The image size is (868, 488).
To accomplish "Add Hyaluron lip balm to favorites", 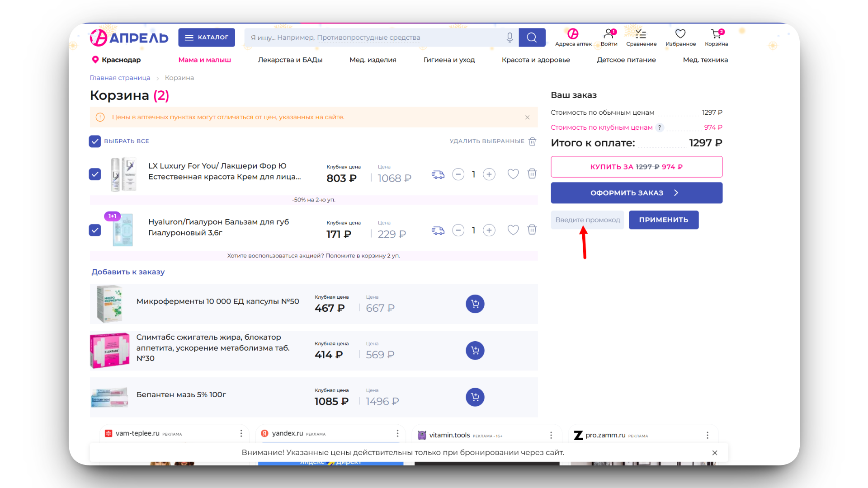I will [513, 230].
